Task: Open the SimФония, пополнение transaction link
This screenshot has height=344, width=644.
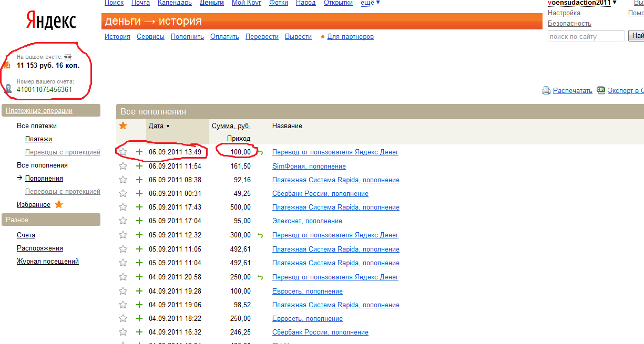Action: coord(309,166)
